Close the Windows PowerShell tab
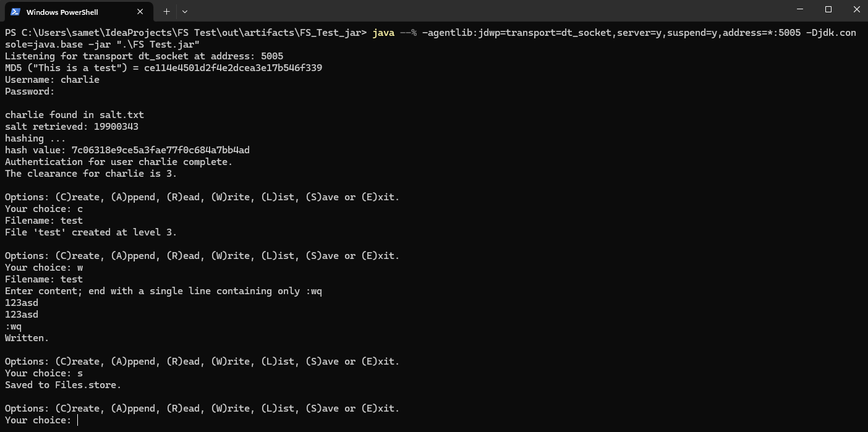 [140, 12]
